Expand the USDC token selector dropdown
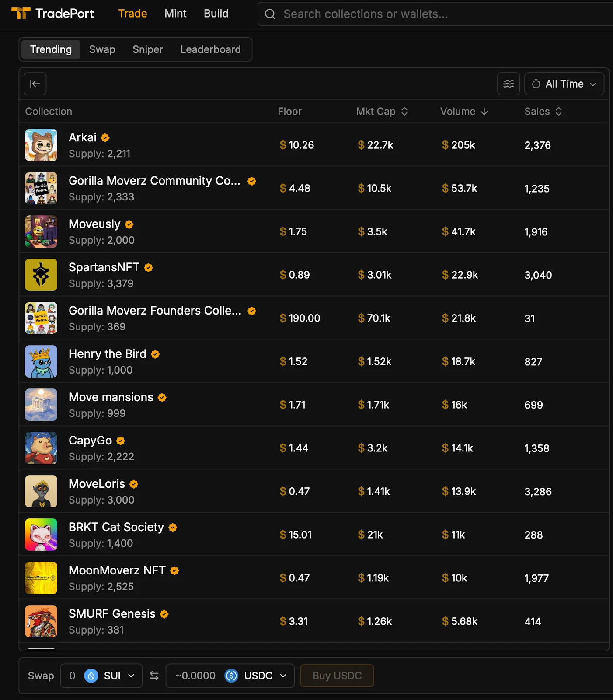613x700 pixels. click(283, 675)
